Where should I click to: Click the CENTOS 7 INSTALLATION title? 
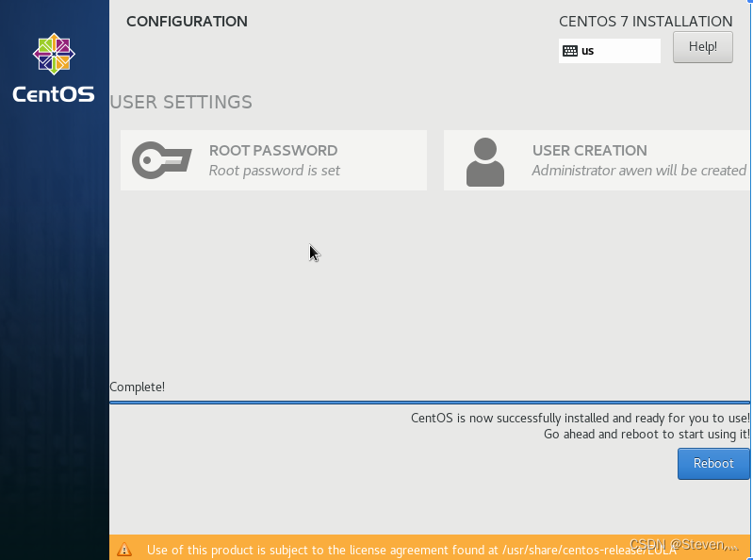[645, 22]
